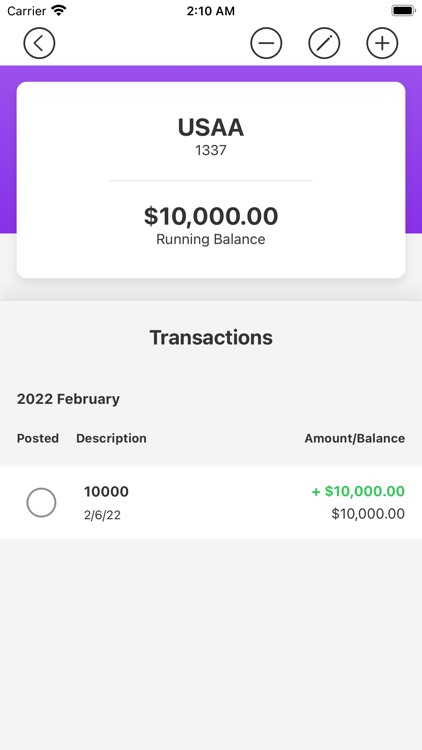Tap the back arrow icon
This screenshot has width=422, height=750.
[x=39, y=43]
